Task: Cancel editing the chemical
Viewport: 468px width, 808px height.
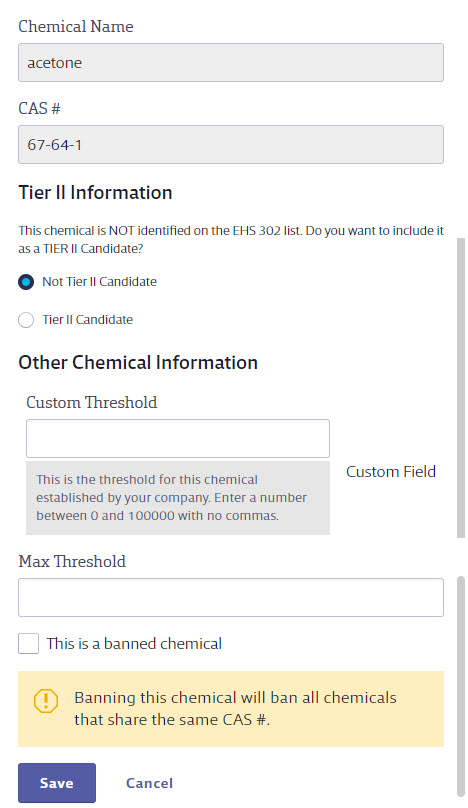Action: click(x=149, y=783)
